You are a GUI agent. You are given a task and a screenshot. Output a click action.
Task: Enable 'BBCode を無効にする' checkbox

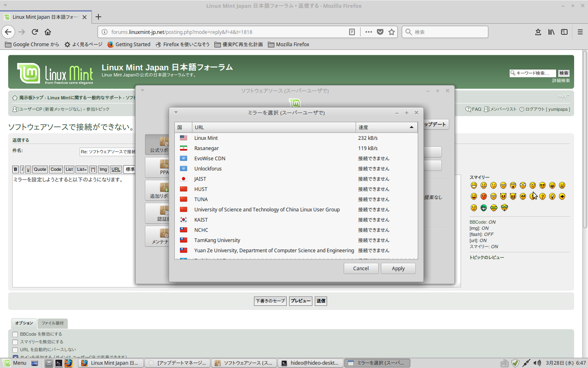tap(15, 334)
